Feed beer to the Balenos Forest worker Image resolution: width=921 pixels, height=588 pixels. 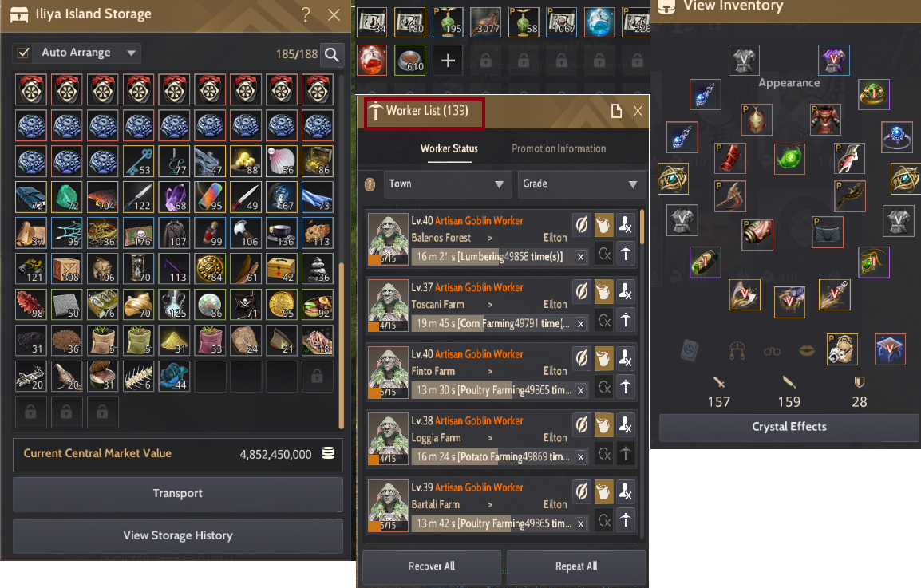click(603, 225)
